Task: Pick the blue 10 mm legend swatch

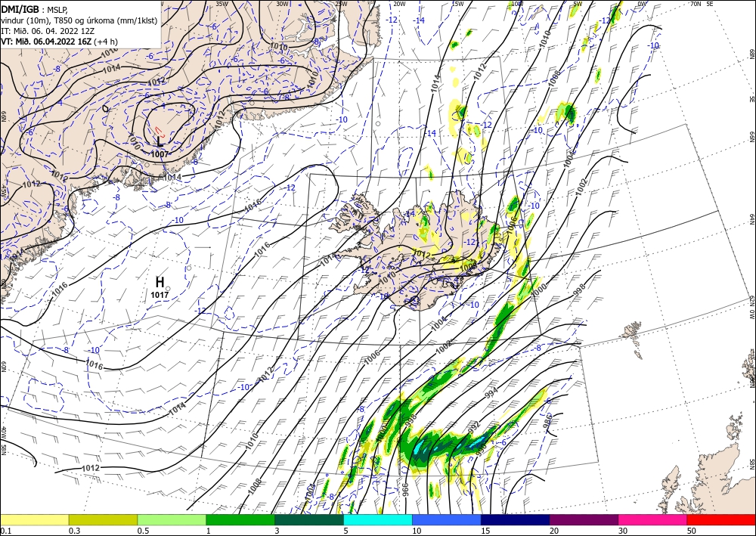Action: point(447,519)
